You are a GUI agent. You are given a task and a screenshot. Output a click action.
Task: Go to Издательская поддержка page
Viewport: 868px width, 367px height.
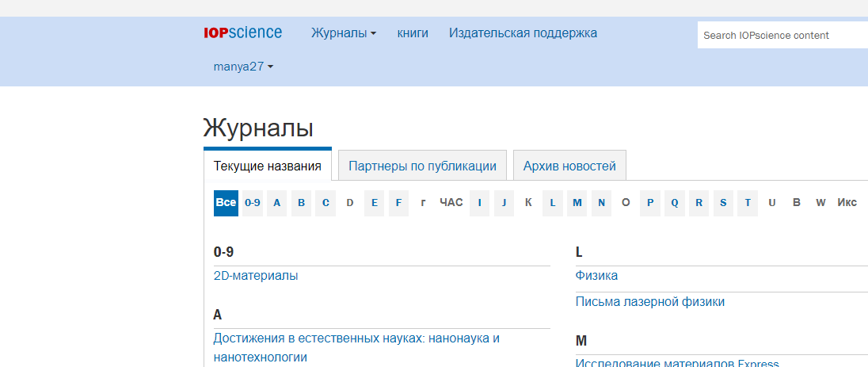click(x=523, y=33)
